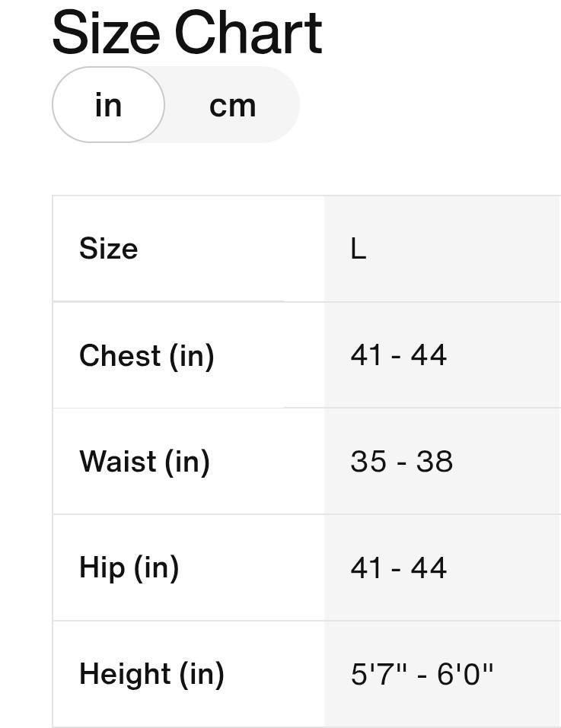561x728 pixels.
Task: Click the Chest (in) row label
Action: 147,356
